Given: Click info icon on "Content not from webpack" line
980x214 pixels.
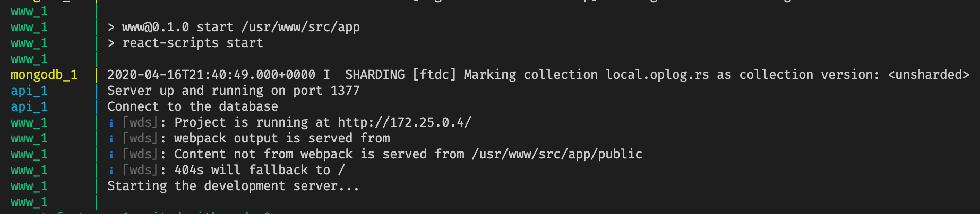Looking at the screenshot, I should click(111, 155).
